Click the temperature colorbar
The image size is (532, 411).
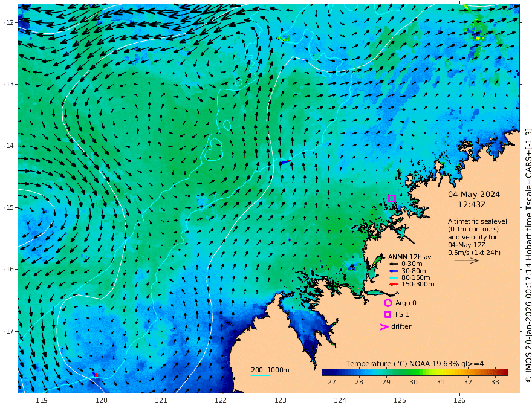point(415,372)
